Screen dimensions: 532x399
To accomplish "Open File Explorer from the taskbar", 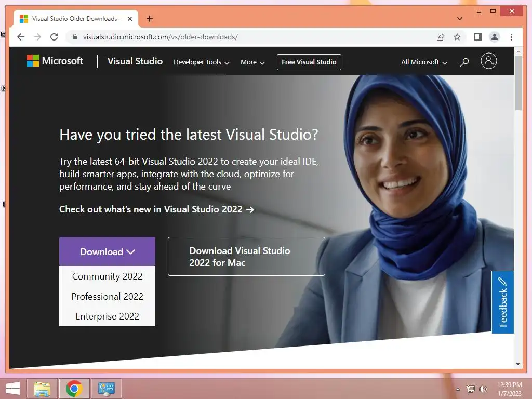I will pos(42,389).
